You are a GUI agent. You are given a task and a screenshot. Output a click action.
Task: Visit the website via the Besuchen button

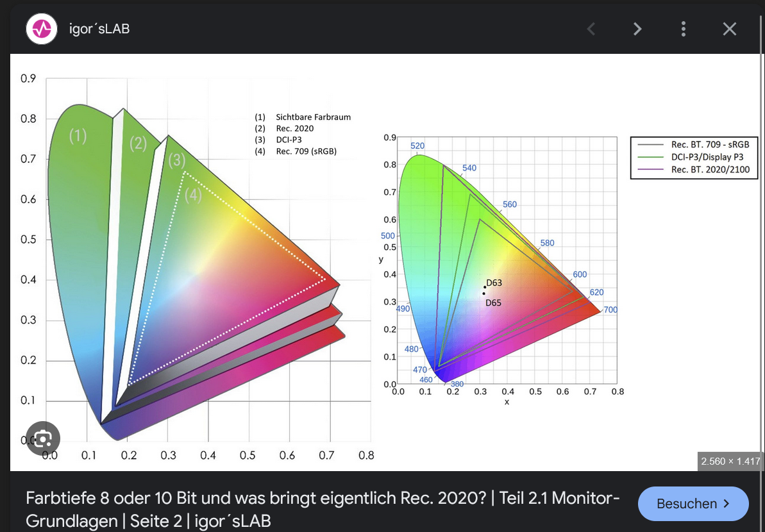click(x=693, y=504)
